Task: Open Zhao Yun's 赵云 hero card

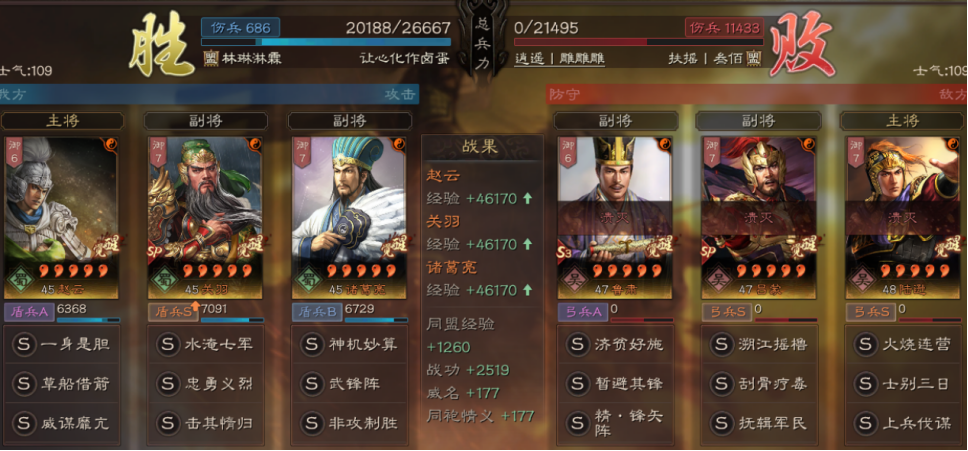Action: point(60,217)
